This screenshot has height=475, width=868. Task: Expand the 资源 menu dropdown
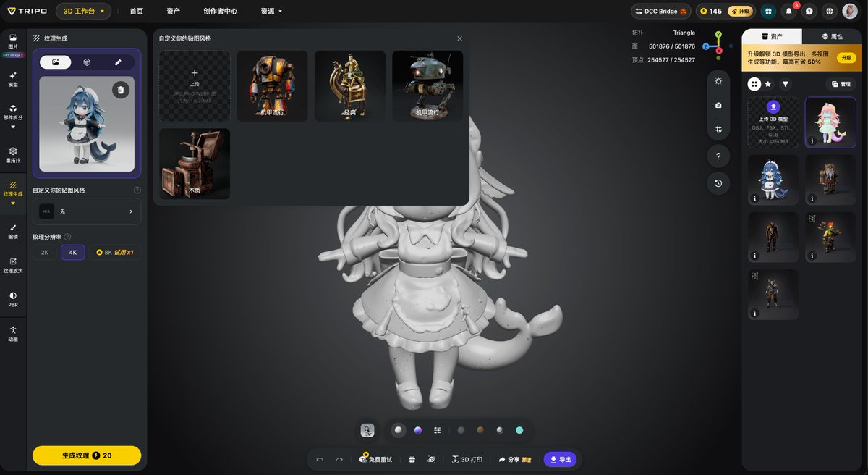click(271, 11)
